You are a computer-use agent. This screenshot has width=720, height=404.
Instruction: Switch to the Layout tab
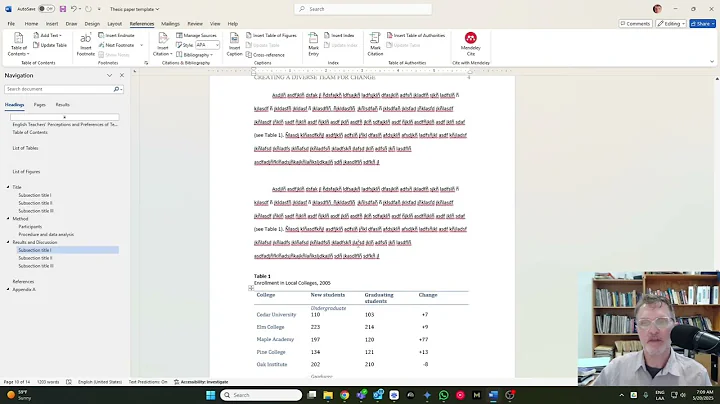[x=114, y=23]
